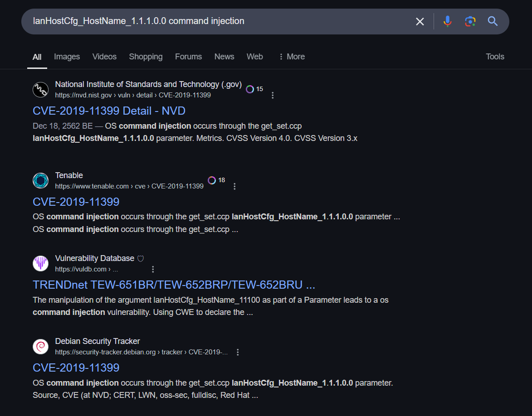Switch to the Videos tab
This screenshot has height=416, width=532.
pyautogui.click(x=104, y=57)
